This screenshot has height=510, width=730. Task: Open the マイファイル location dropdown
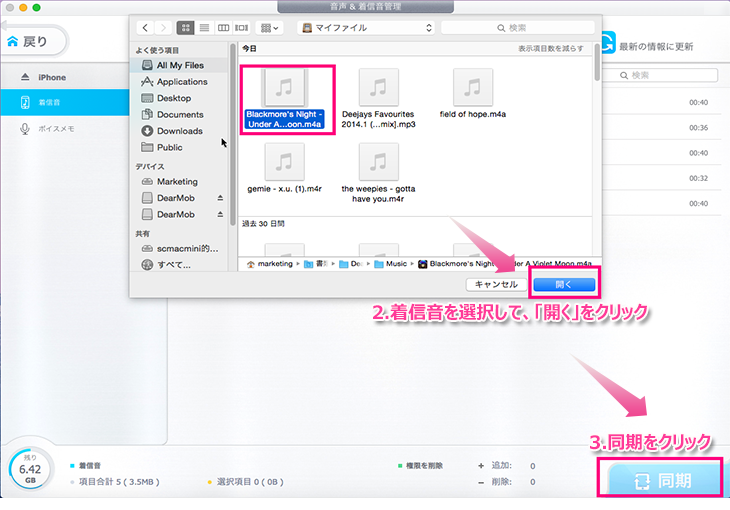(x=366, y=28)
